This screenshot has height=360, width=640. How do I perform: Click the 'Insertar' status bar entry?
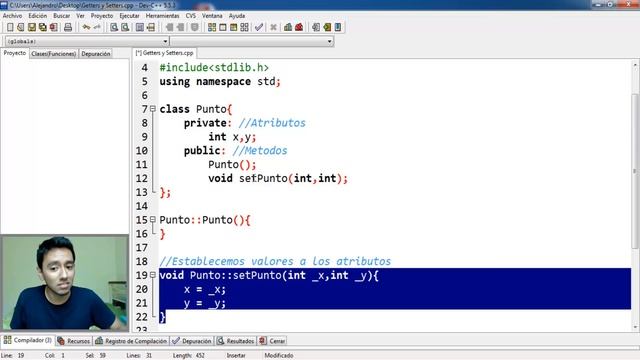click(236, 356)
